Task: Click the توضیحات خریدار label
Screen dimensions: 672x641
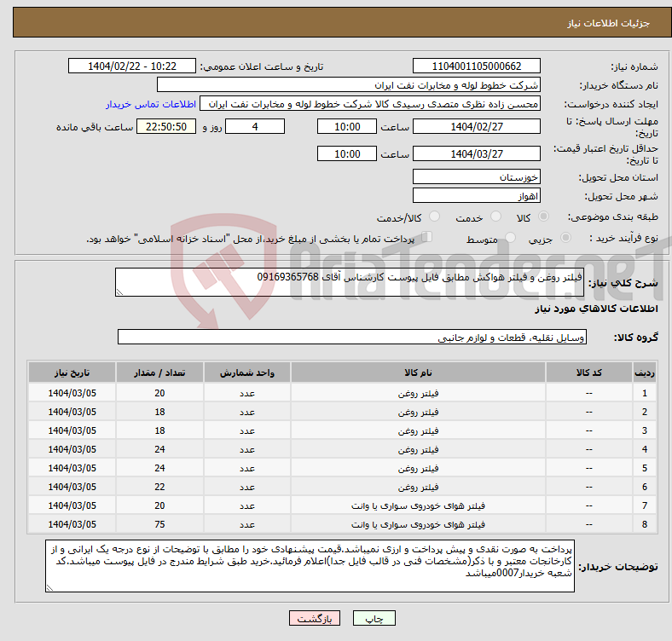Action: (618, 567)
